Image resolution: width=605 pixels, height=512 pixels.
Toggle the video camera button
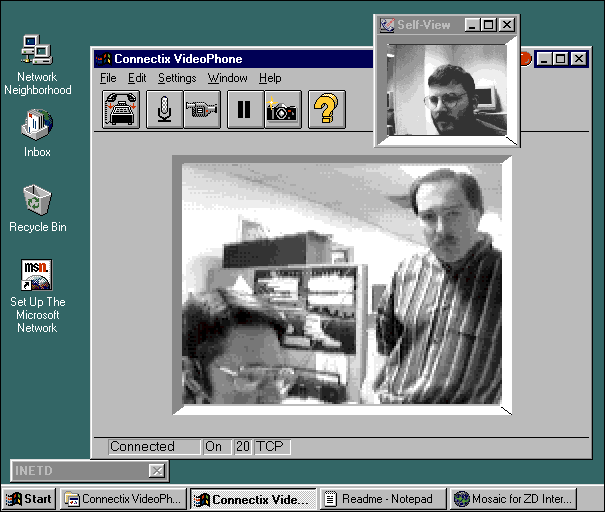point(201,109)
